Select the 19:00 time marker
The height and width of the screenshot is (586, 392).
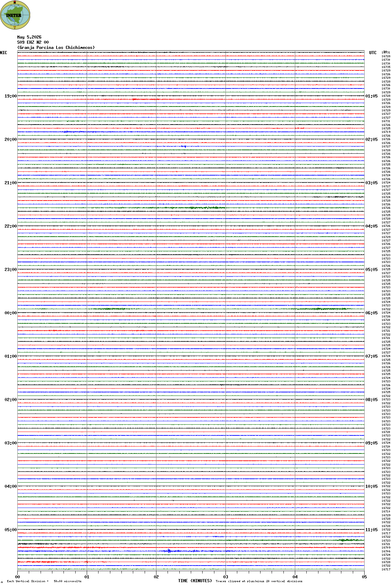point(10,96)
